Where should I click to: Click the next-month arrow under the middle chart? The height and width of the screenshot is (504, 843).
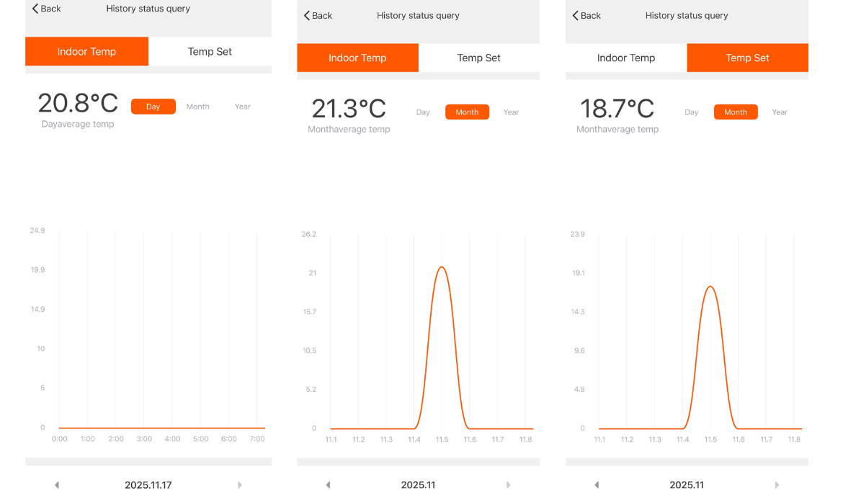coord(509,485)
